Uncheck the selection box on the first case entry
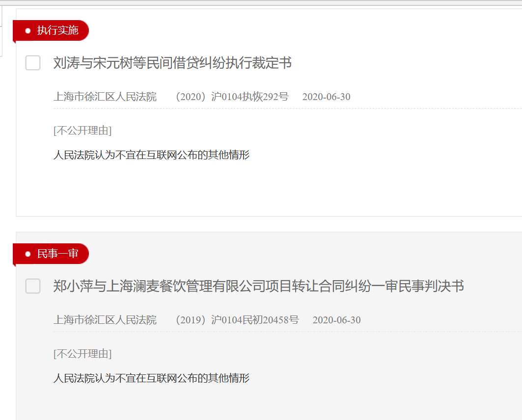522x420 pixels. (32, 63)
